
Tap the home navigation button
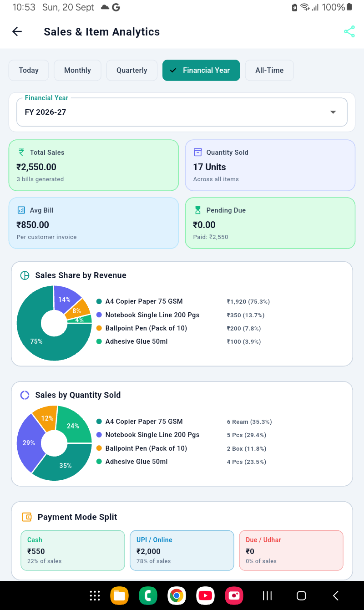[301, 595]
